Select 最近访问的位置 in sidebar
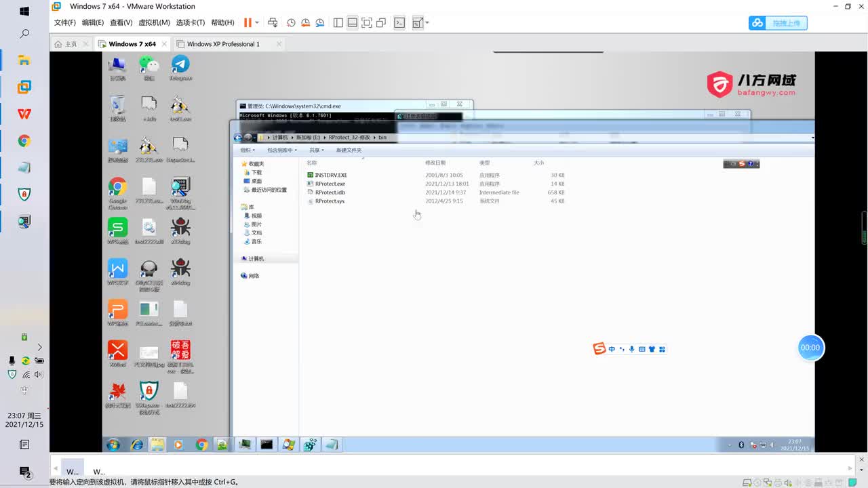The image size is (868, 488). (264, 190)
